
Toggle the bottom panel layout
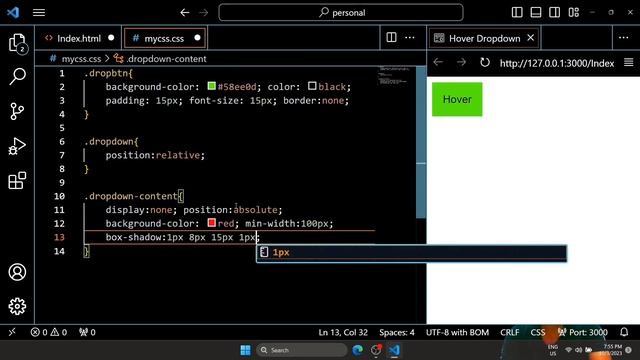pos(536,12)
